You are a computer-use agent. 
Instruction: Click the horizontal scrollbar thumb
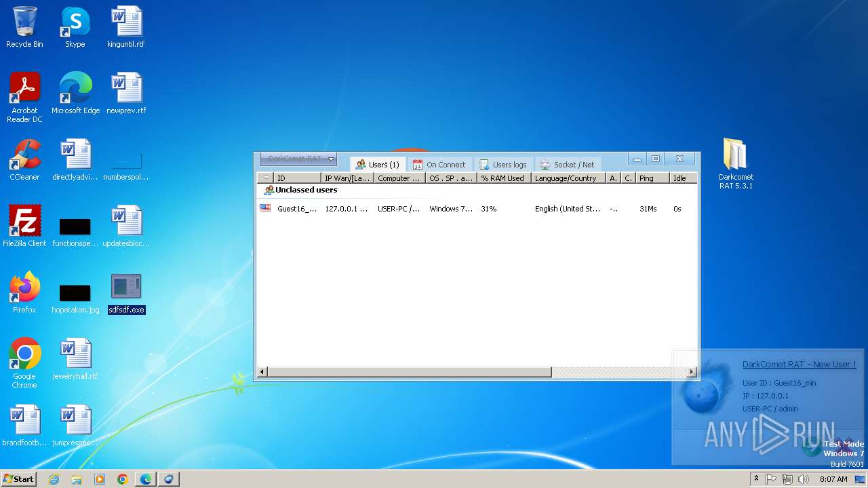pos(410,371)
